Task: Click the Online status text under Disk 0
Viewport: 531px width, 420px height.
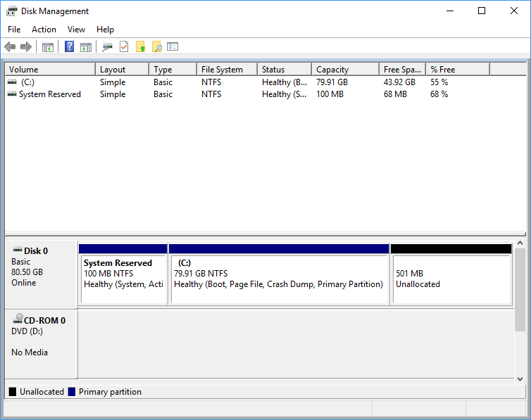Action: point(24,283)
